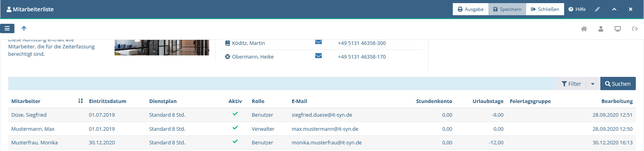Click email siegfried.duese@it-syn.de
Viewport: 644px width, 151px height.
click(x=322, y=115)
